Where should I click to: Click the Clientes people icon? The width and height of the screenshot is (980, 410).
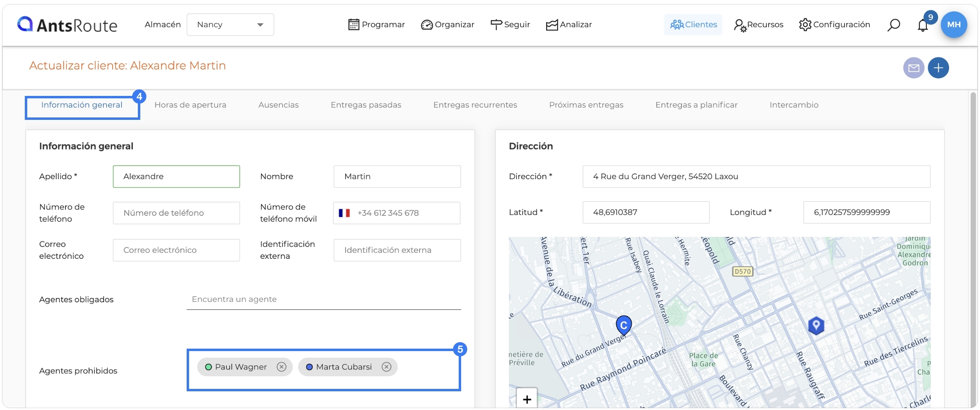(677, 25)
